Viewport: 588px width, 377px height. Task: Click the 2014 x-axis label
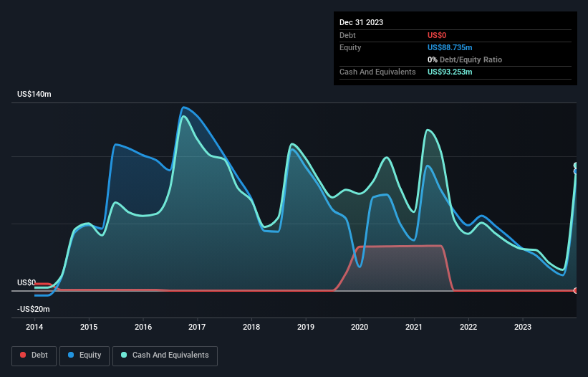34,327
